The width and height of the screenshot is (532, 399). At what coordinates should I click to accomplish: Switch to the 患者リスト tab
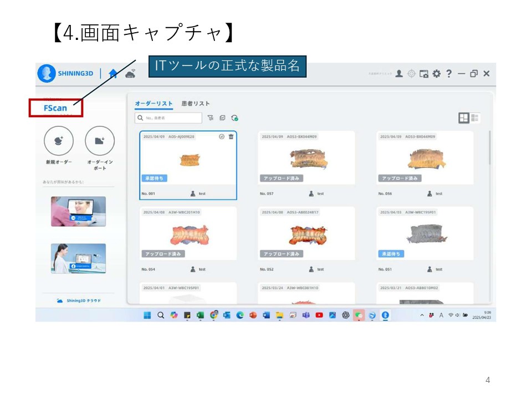pos(196,104)
